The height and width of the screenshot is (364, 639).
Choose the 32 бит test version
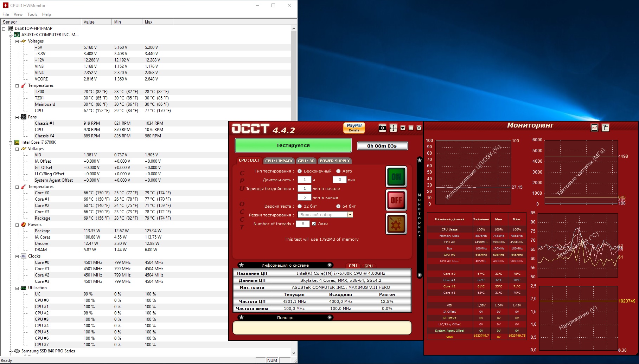300,206
